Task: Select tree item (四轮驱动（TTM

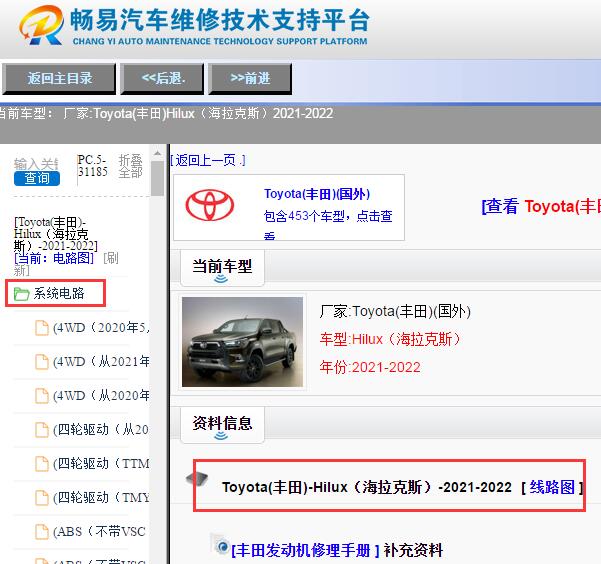Action: 101,464
